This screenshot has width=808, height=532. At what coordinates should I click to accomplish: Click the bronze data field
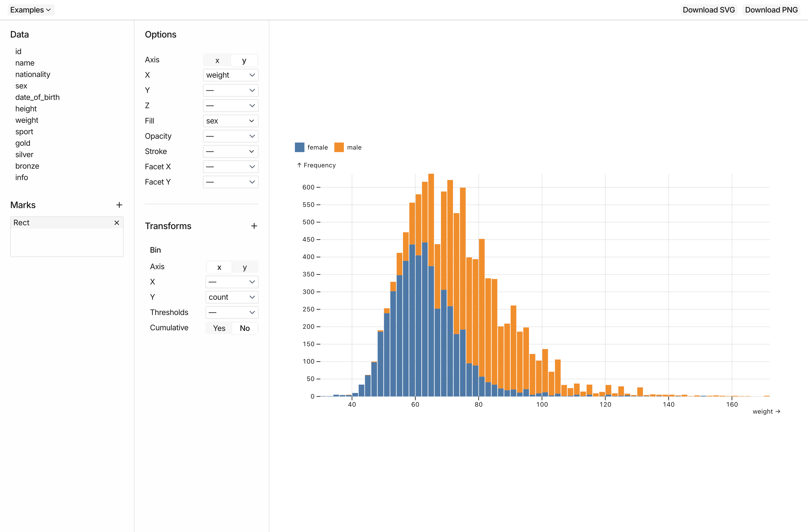(27, 166)
